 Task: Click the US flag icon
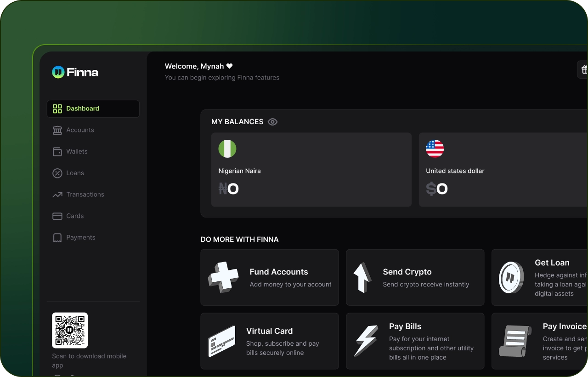tap(435, 149)
